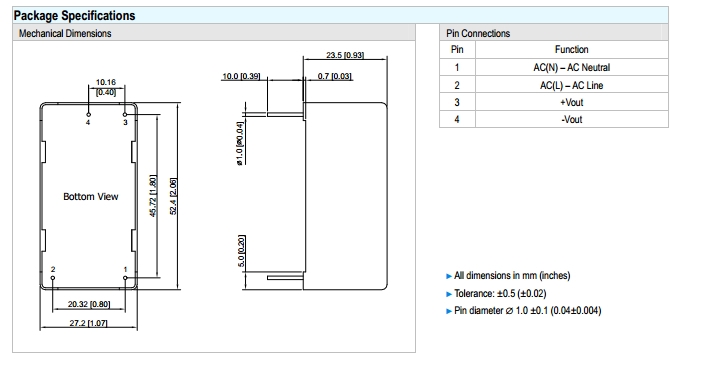Click the 27.2 [1.07] width dimension
701x366 pixels.
[x=89, y=323]
